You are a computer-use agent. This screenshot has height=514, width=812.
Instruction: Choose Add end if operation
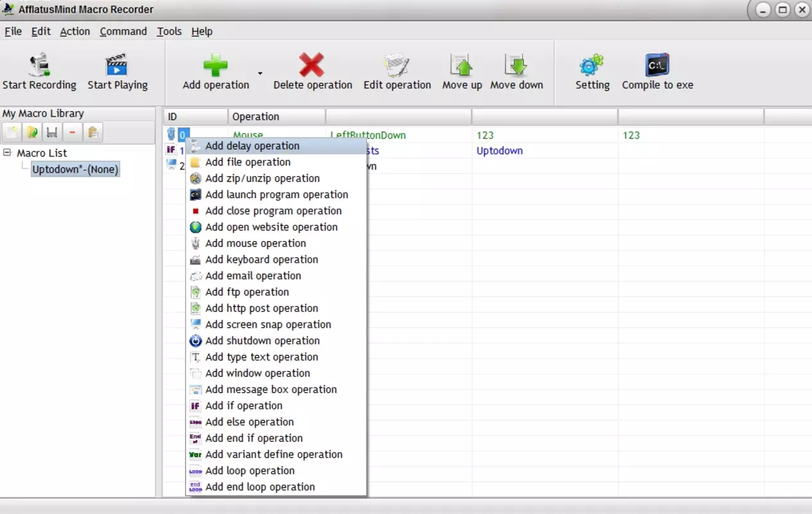coord(276,438)
